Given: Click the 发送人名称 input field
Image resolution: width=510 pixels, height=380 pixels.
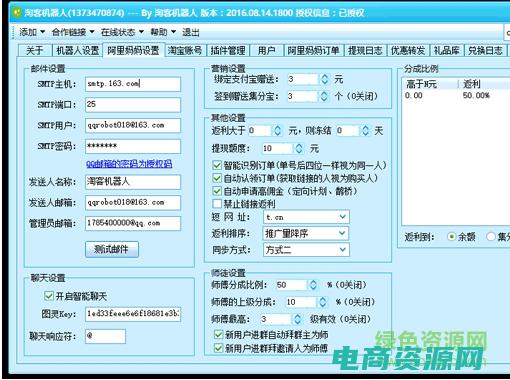Looking at the screenshot, I should 133,182.
